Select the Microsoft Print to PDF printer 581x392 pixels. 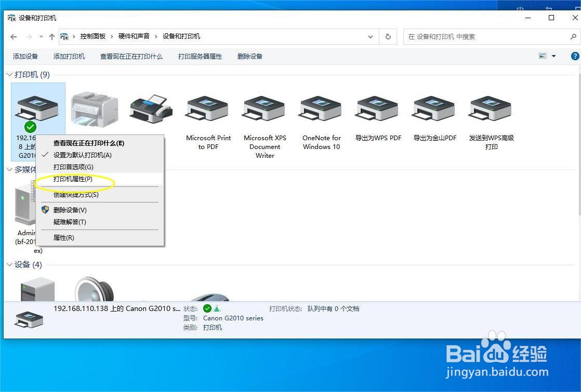point(208,122)
